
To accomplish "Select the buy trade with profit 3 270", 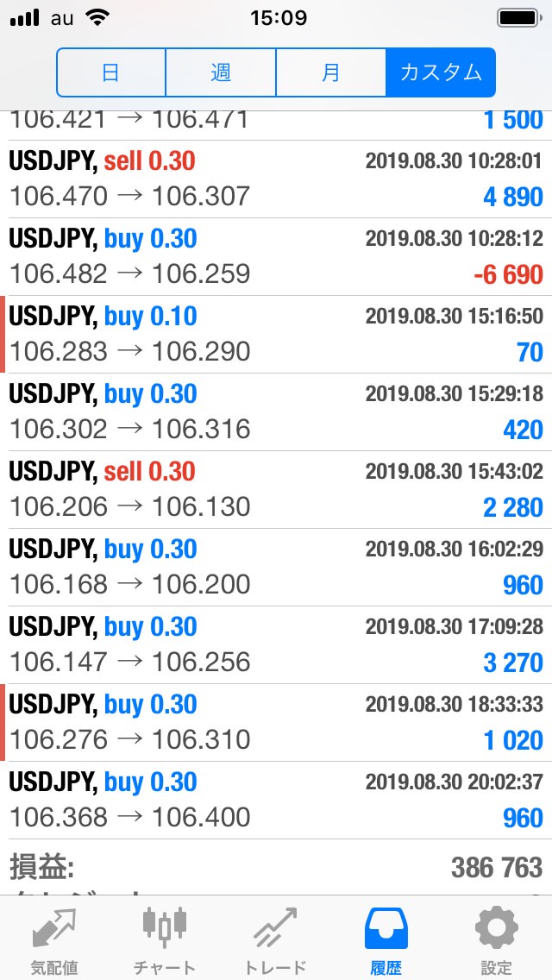I will [276, 645].
